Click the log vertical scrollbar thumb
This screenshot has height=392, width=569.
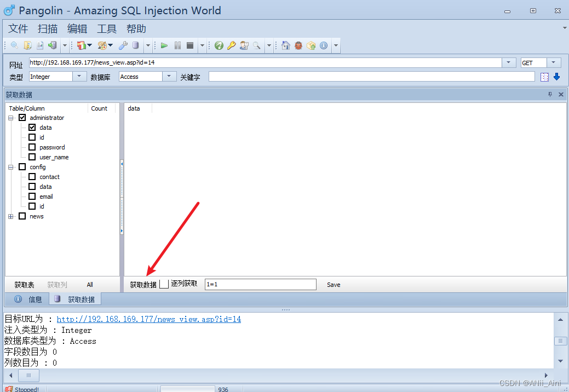coord(560,341)
